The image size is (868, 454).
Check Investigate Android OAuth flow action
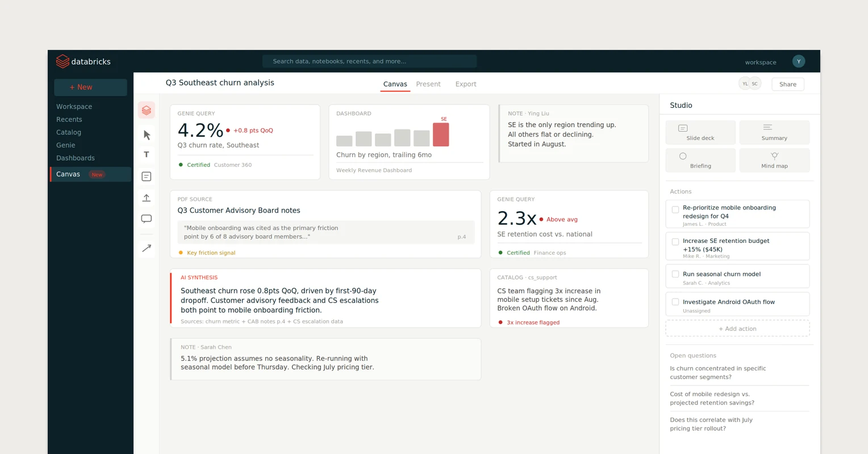675,302
